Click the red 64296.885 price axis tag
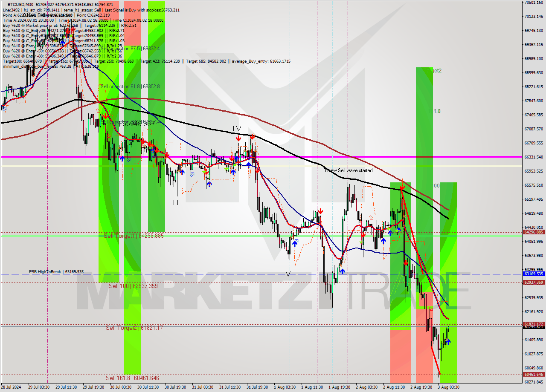 [x=534, y=232]
